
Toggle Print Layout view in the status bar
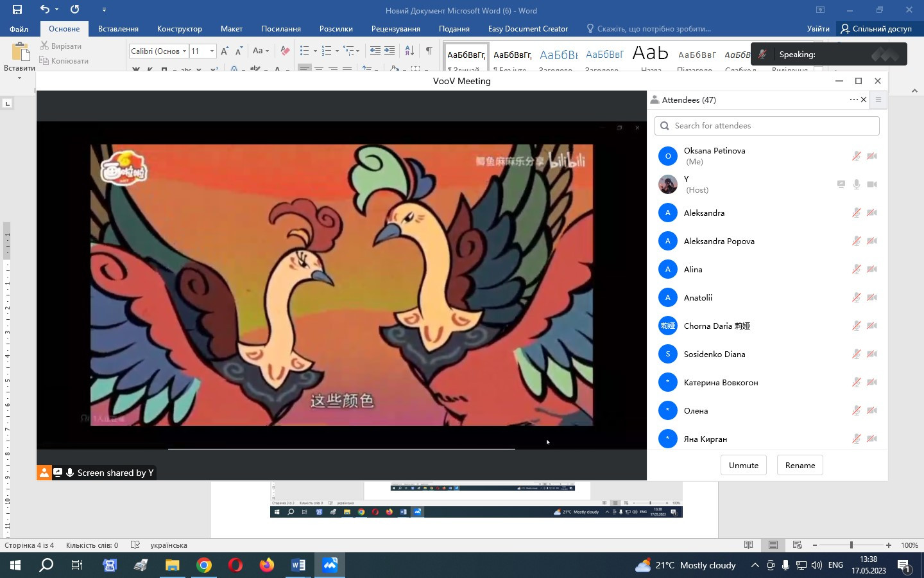(x=773, y=545)
